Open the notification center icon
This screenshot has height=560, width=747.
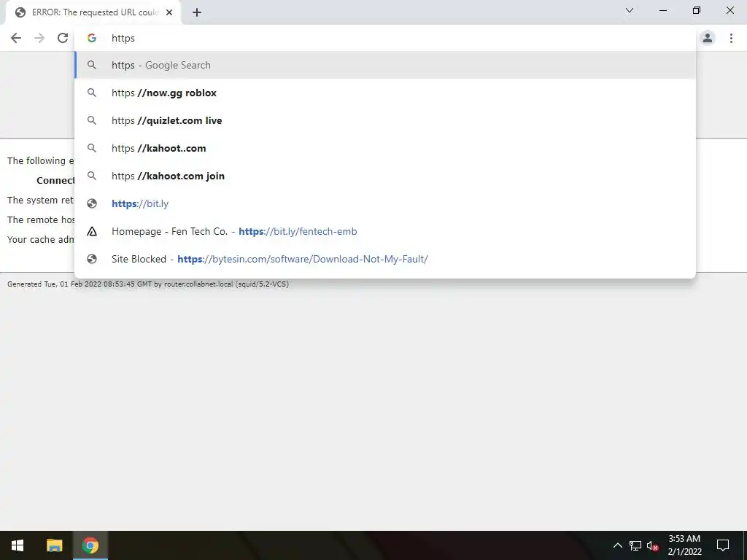[x=723, y=545]
